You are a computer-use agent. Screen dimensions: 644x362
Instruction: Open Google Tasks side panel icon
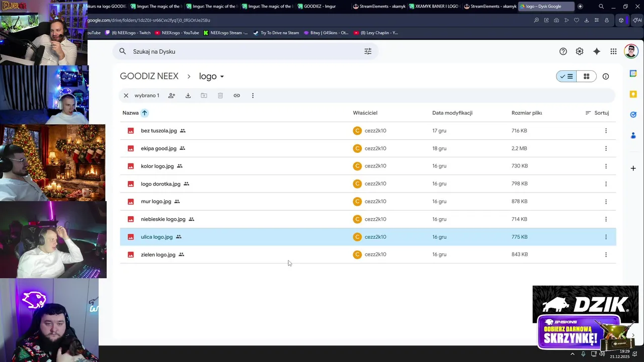click(633, 115)
